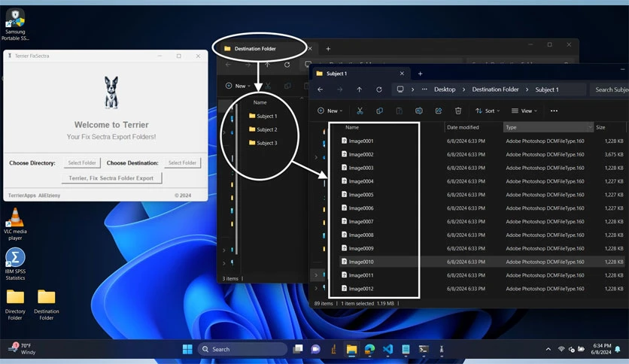Refresh the Destination Folder window

(x=287, y=65)
